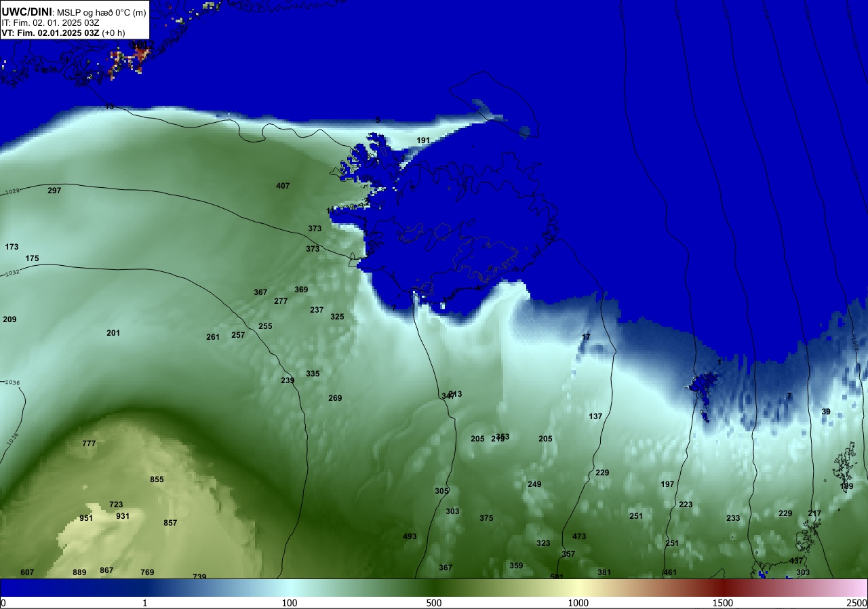Click the value 473 on the map
Image resolution: width=868 pixels, height=609 pixels.
(579, 536)
